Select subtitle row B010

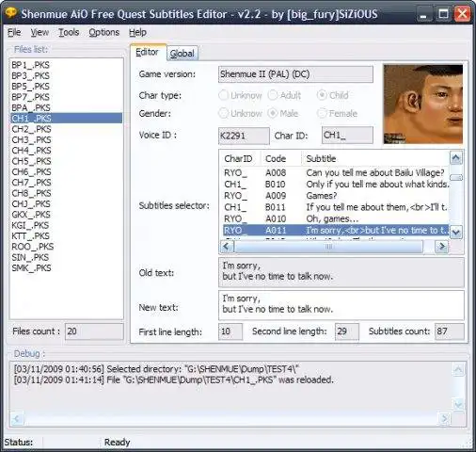(336, 185)
